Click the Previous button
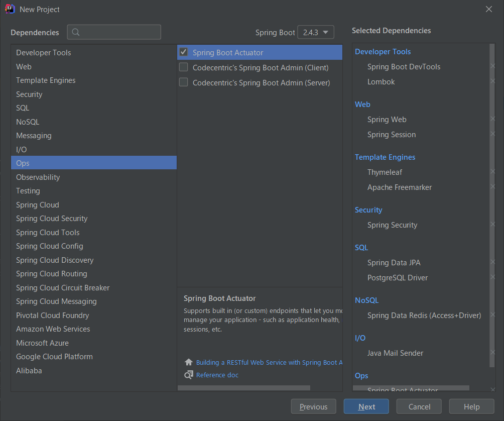 313,406
